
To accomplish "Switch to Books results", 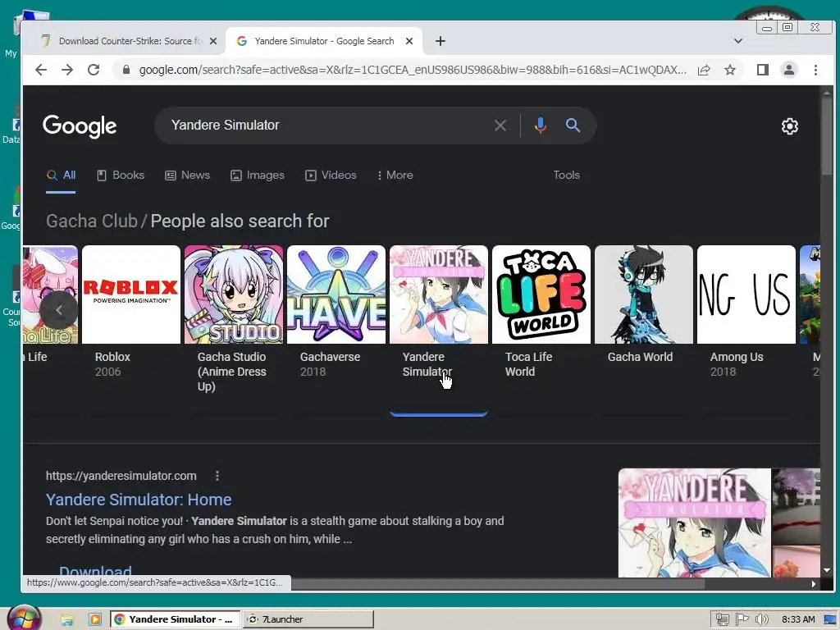I will click(121, 176).
